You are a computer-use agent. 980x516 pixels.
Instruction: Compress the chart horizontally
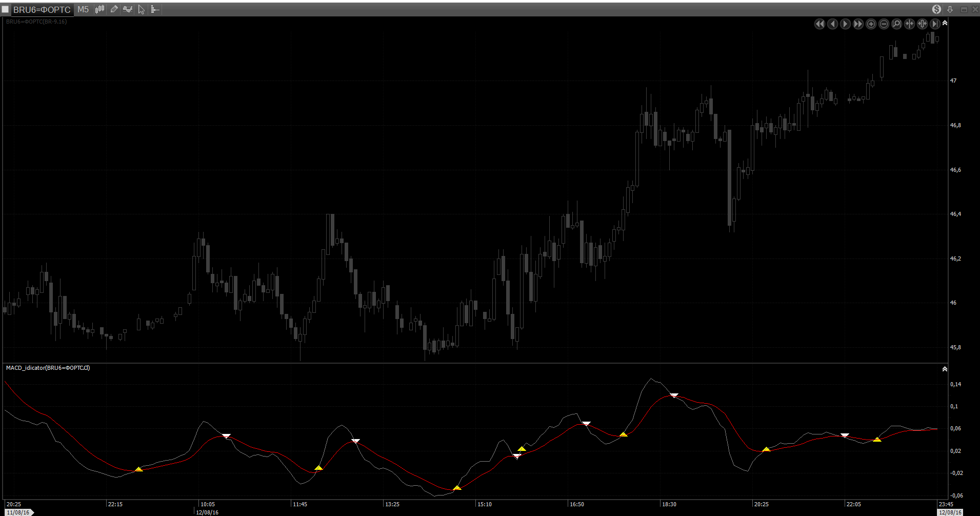[x=909, y=24]
